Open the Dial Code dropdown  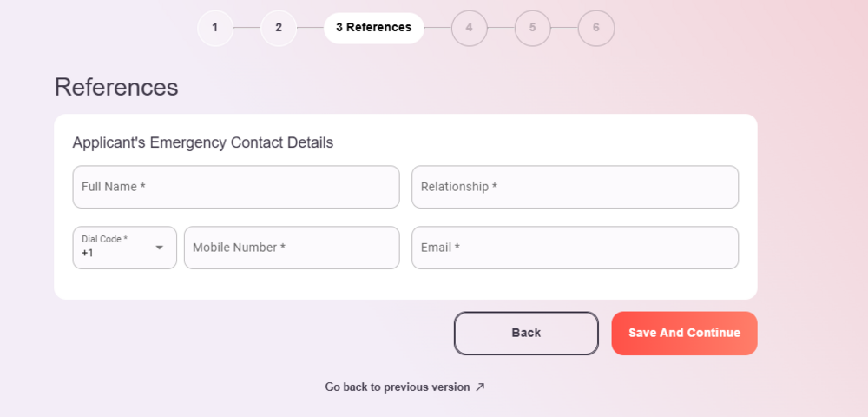pos(124,248)
